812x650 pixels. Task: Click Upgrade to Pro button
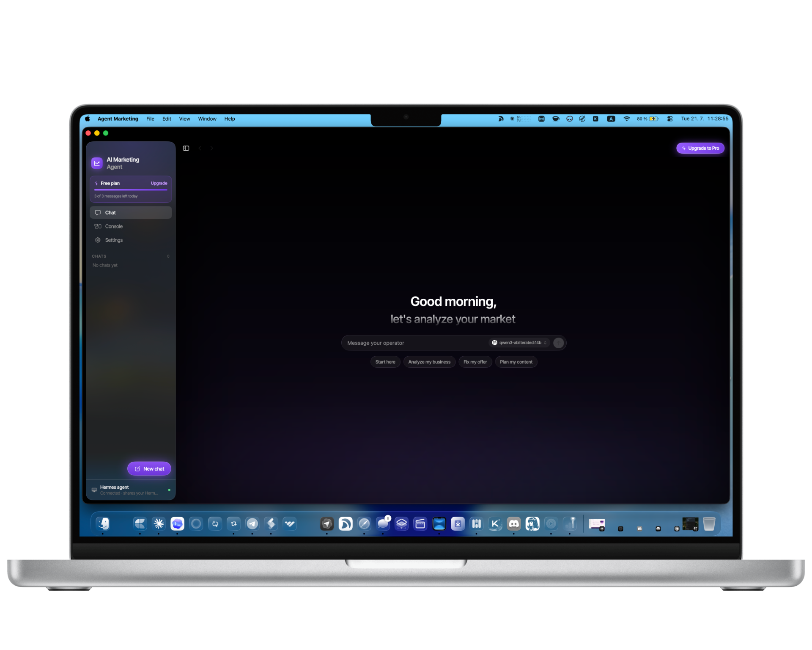pyautogui.click(x=700, y=148)
